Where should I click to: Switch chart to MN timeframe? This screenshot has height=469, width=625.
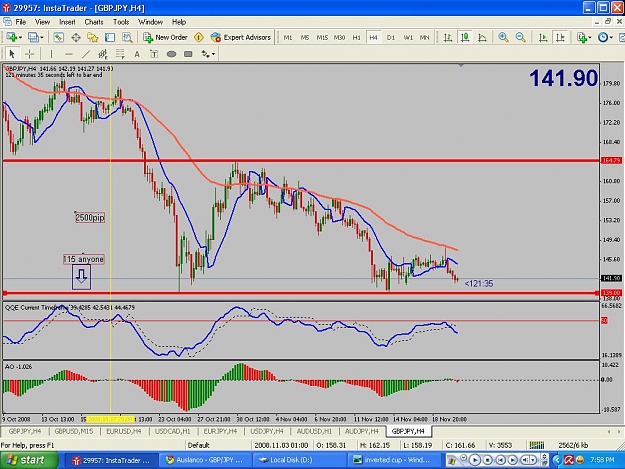point(425,37)
